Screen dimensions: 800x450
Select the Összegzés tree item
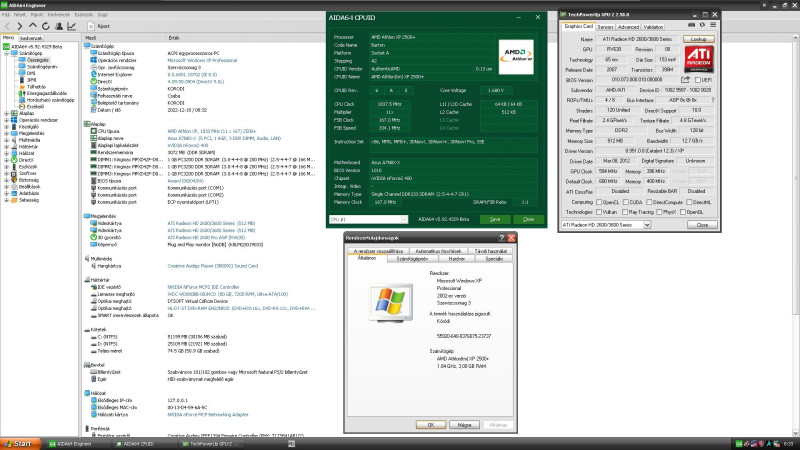click(x=38, y=60)
